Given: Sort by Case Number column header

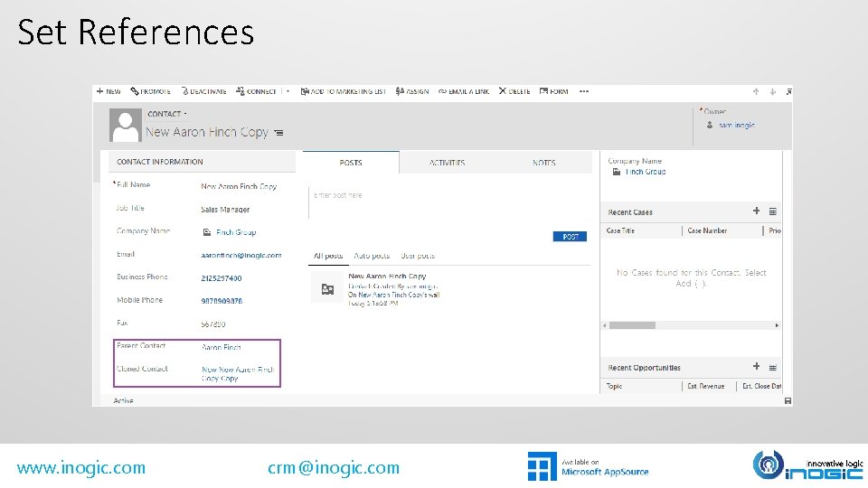Looking at the screenshot, I should (707, 230).
